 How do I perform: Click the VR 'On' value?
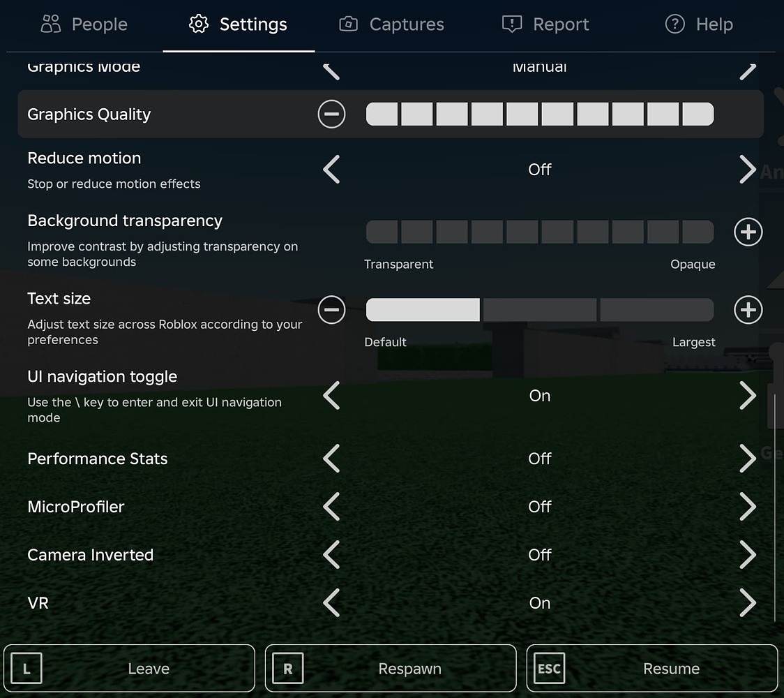[539, 603]
